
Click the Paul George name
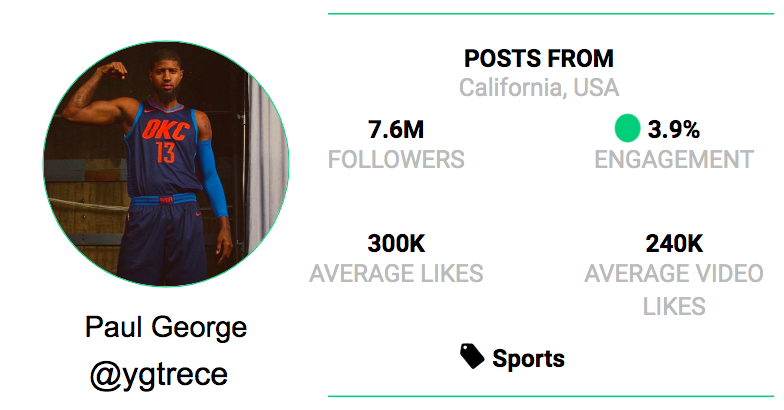pos(166,327)
